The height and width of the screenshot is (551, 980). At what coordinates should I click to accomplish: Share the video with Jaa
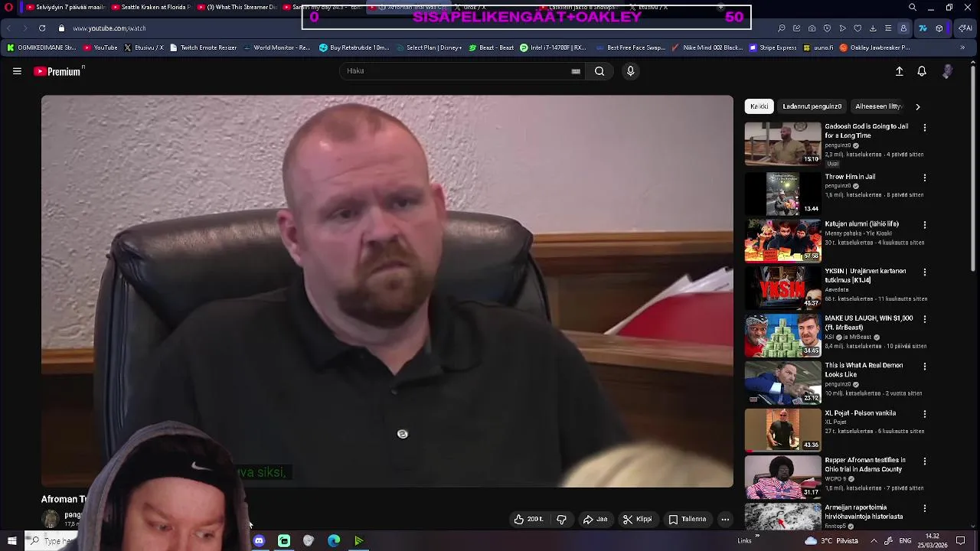point(595,519)
